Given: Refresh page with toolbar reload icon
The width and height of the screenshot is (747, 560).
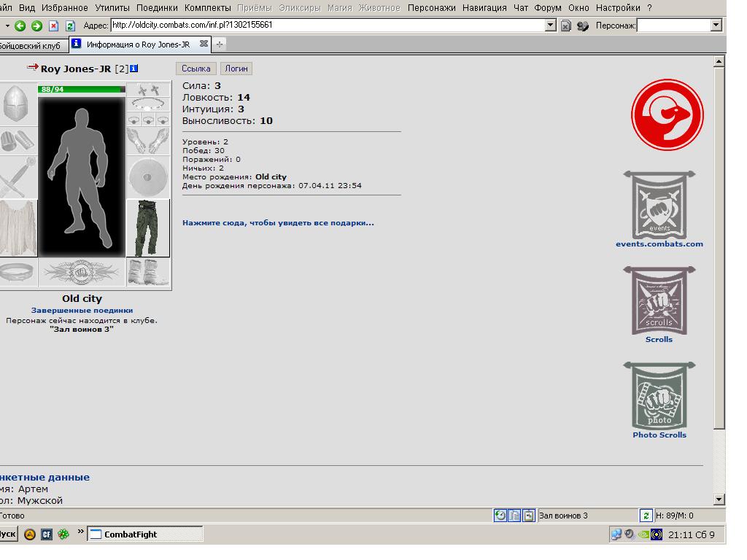Looking at the screenshot, I should click(70, 26).
